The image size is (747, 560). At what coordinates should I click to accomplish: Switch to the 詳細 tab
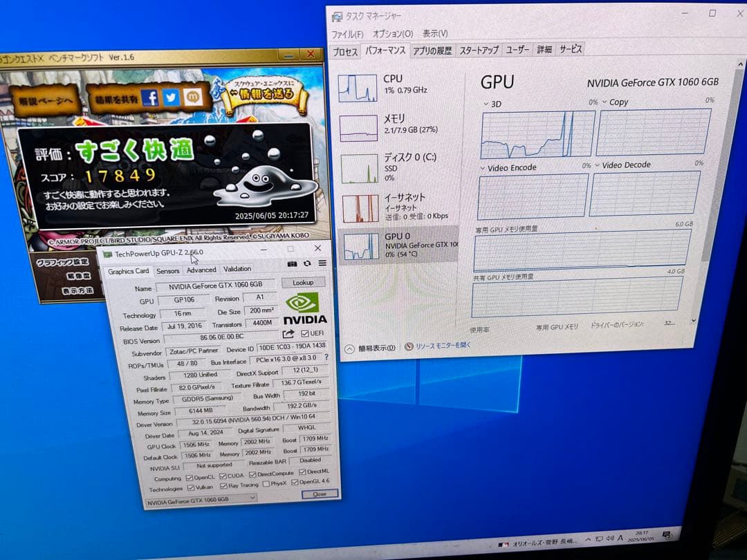(x=544, y=49)
